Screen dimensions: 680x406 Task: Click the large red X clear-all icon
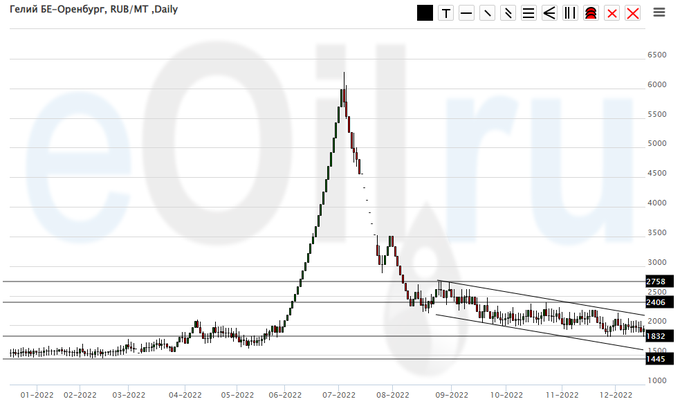click(632, 13)
